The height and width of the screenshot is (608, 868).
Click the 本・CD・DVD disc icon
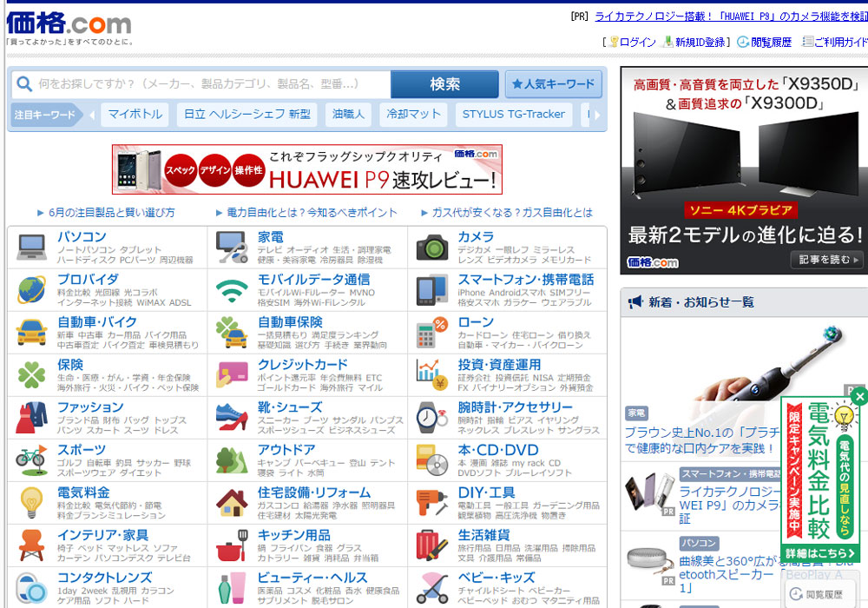[431, 460]
